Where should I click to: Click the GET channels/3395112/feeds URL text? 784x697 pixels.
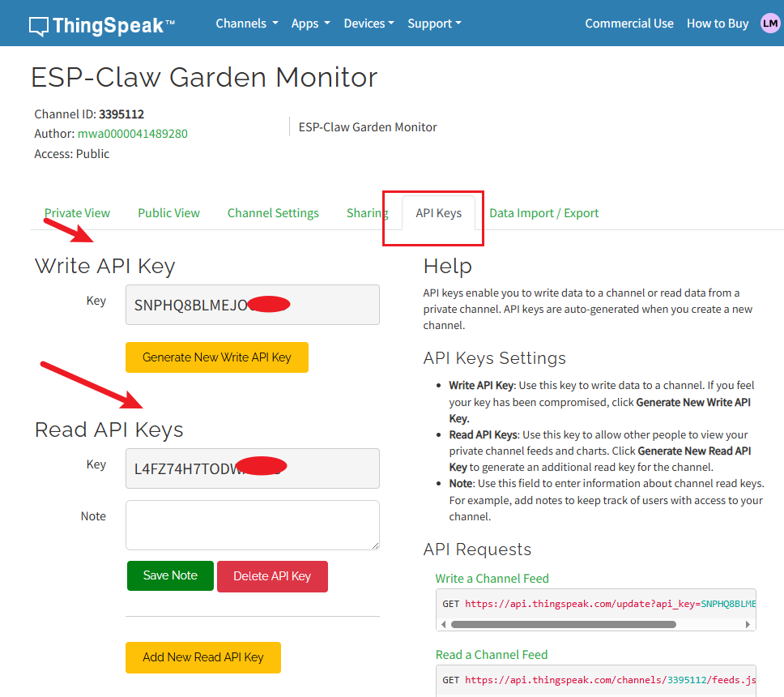click(x=599, y=680)
